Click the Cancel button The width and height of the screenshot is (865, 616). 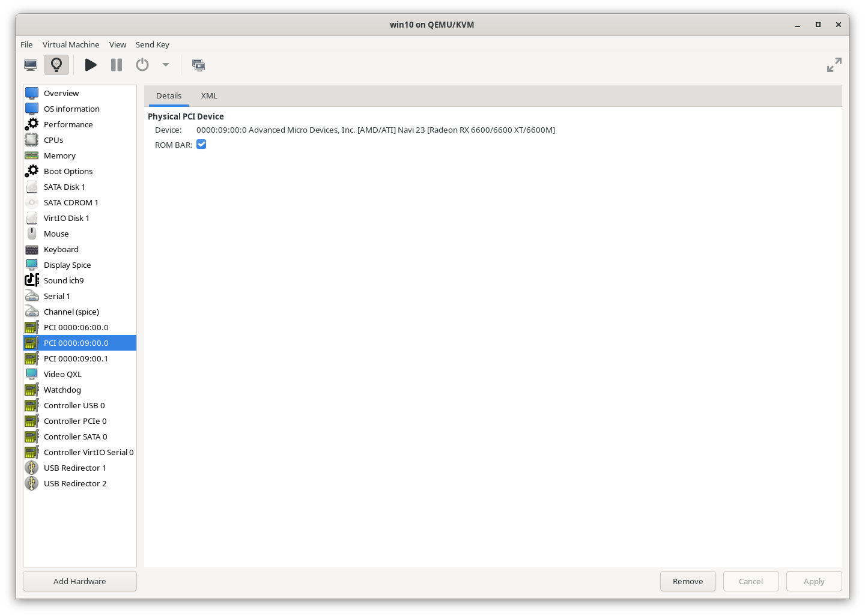[x=751, y=581]
